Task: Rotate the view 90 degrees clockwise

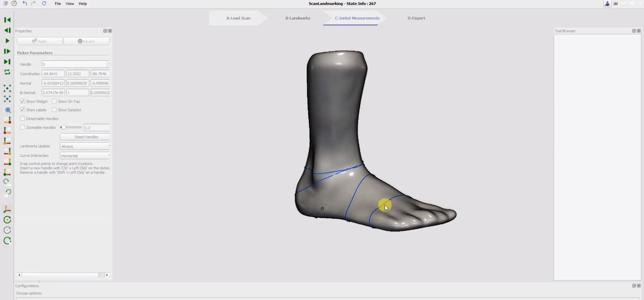Action: 7,182
